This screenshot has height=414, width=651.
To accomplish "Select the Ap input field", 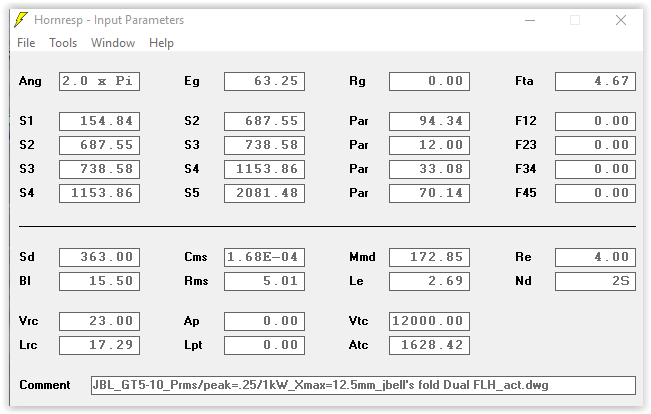I will [264, 321].
